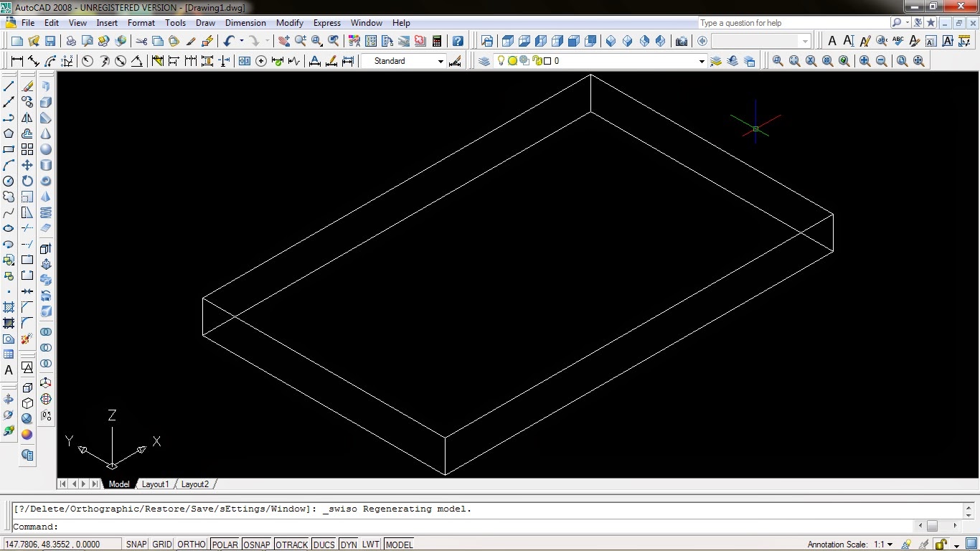
Task: Toggle ORTHO mode on
Action: tap(191, 545)
